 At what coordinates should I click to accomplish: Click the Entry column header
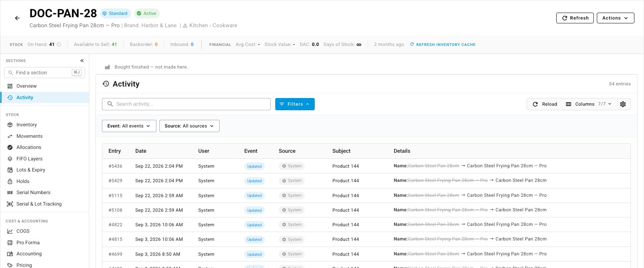[x=115, y=151]
